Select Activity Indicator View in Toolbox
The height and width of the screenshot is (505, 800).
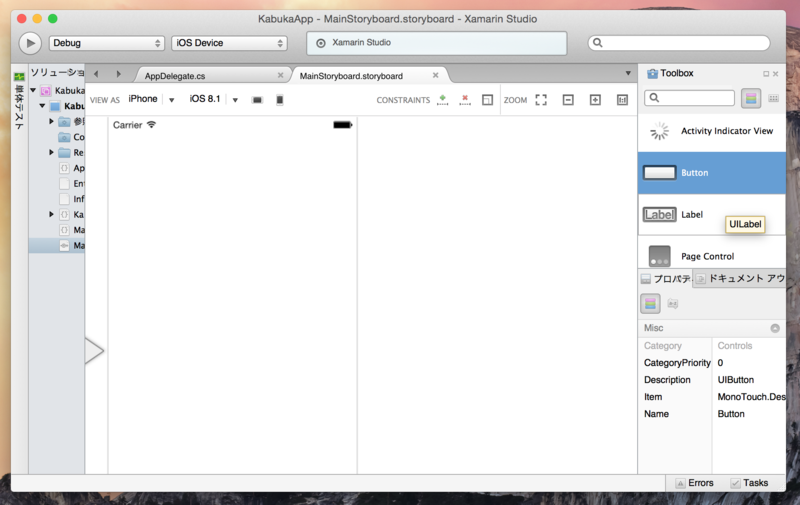point(712,131)
